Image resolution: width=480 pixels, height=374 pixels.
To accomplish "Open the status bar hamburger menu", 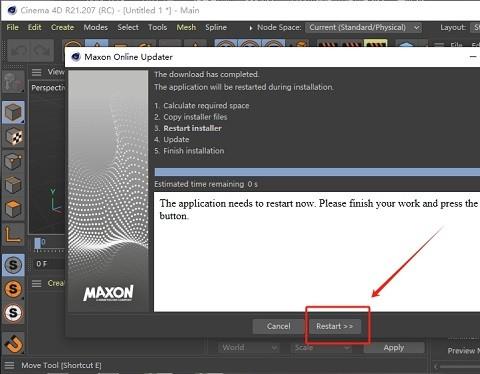I will (9, 365).
